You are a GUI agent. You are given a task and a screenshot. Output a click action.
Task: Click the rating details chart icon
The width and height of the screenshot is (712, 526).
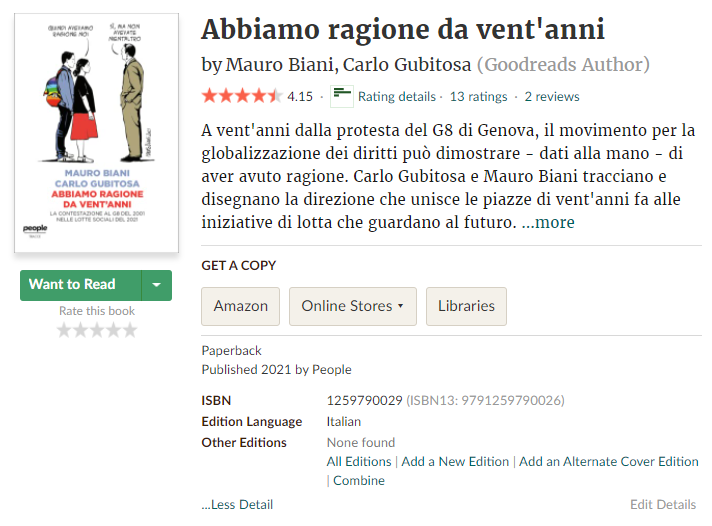click(x=342, y=96)
